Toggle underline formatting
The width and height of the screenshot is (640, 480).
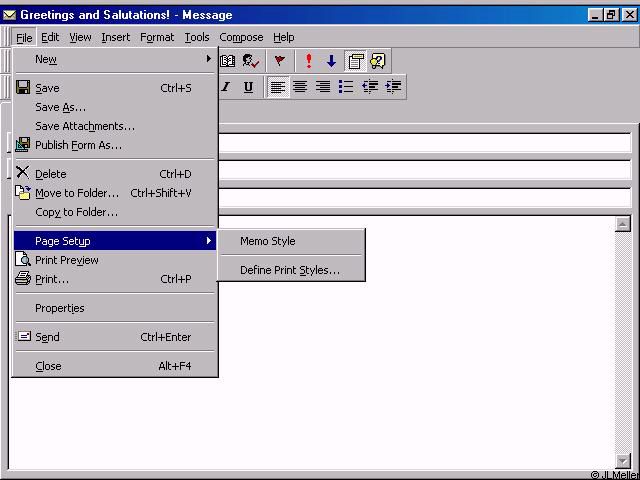(248, 87)
